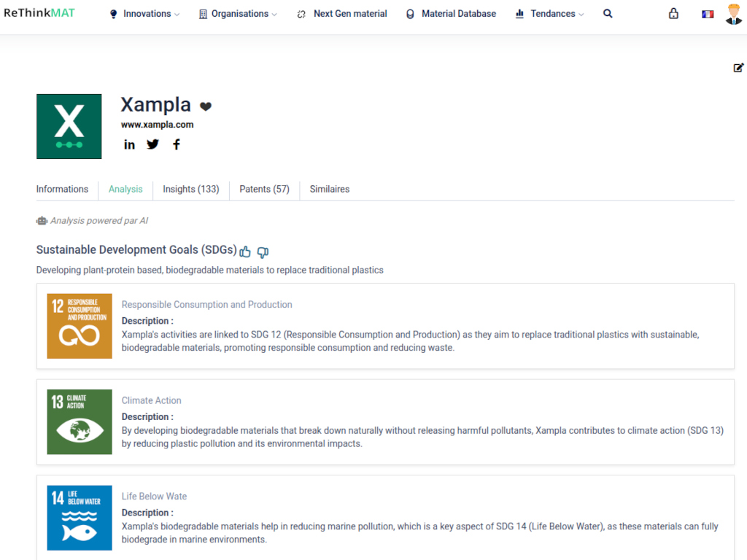Open the Material Database page

click(451, 14)
